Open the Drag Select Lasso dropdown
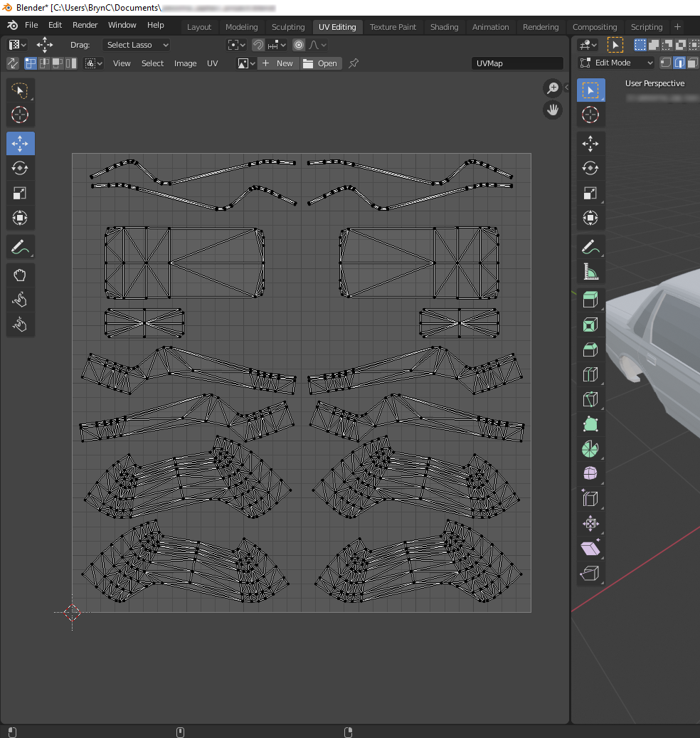700x738 pixels. (x=137, y=45)
